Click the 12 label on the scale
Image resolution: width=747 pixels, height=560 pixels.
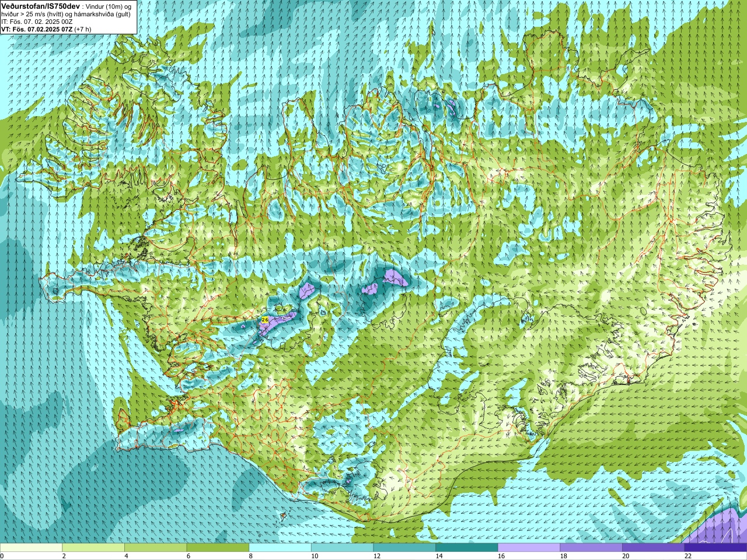[376, 556]
